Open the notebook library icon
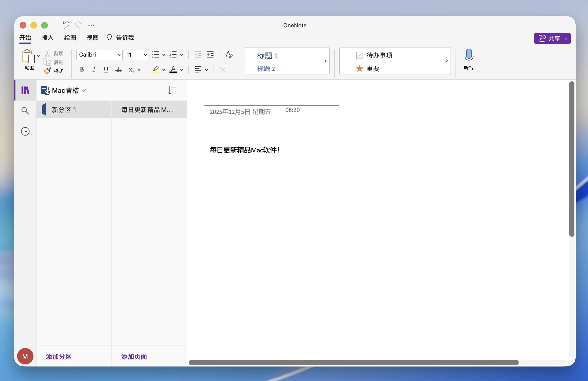The height and width of the screenshot is (381, 588). click(x=25, y=90)
